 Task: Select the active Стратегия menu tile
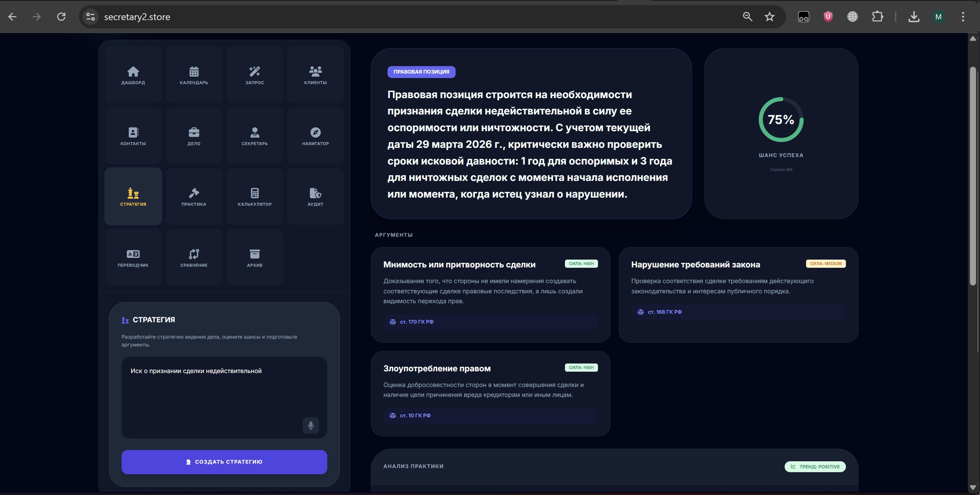tap(133, 196)
